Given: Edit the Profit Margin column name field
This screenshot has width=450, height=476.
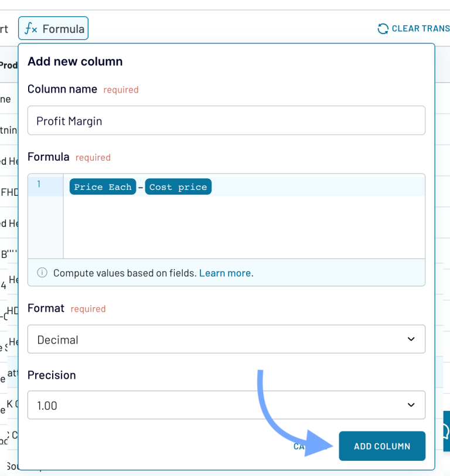Looking at the screenshot, I should [x=226, y=120].
